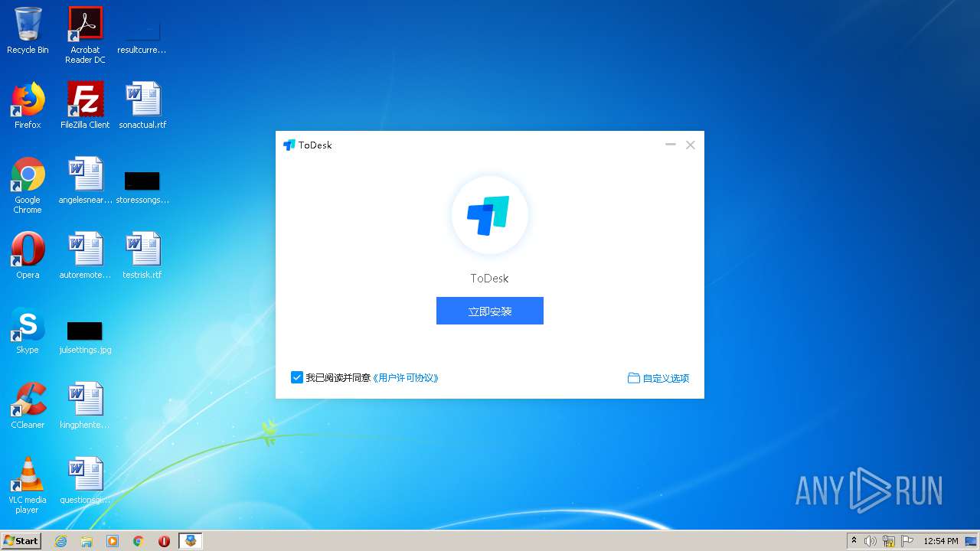The image size is (980, 551).
Task: Launch Chrome from the taskbar
Action: tap(139, 541)
